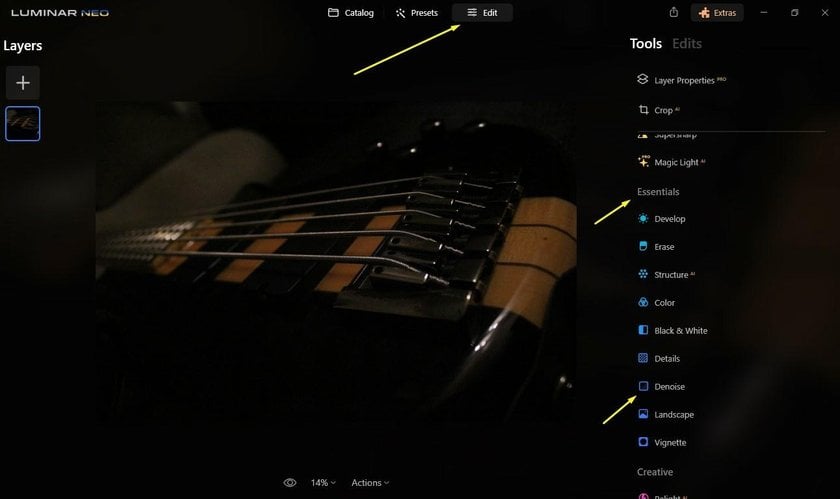Open the Actions dropdown menu
This screenshot has height=499, width=840.
[x=370, y=482]
